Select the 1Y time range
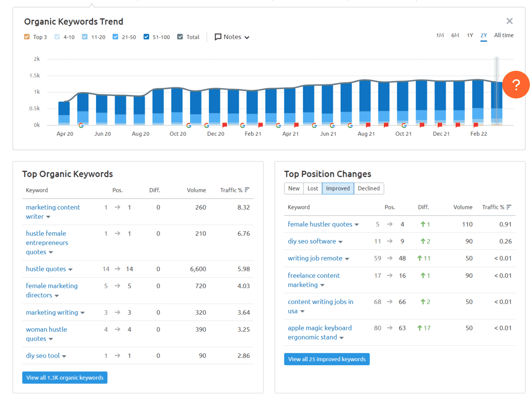Screen dimensions: 532x400 click(x=470, y=35)
